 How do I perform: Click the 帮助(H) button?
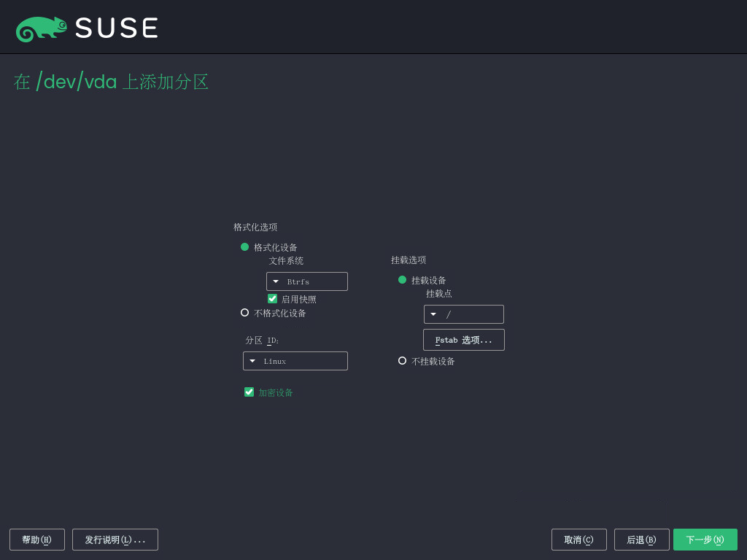pos(37,540)
